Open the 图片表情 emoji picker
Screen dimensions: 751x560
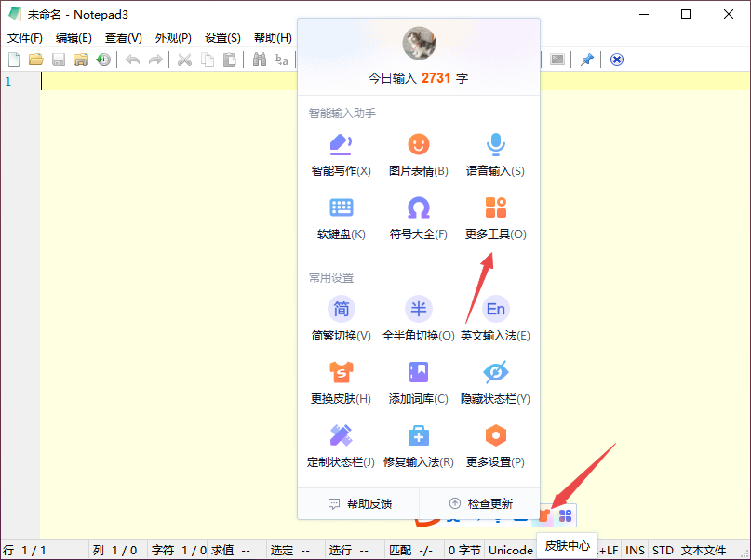click(418, 155)
